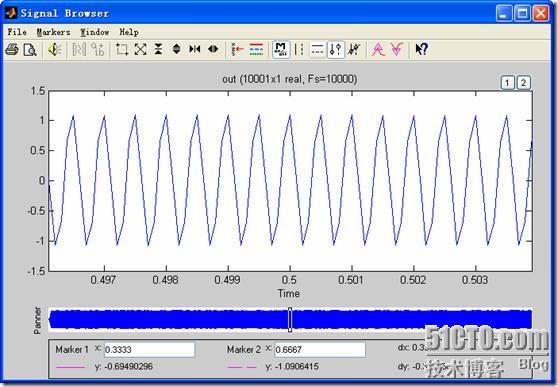Click marker button 1 above plot
Image resolution: width=558 pixels, height=387 pixels.
[507, 83]
